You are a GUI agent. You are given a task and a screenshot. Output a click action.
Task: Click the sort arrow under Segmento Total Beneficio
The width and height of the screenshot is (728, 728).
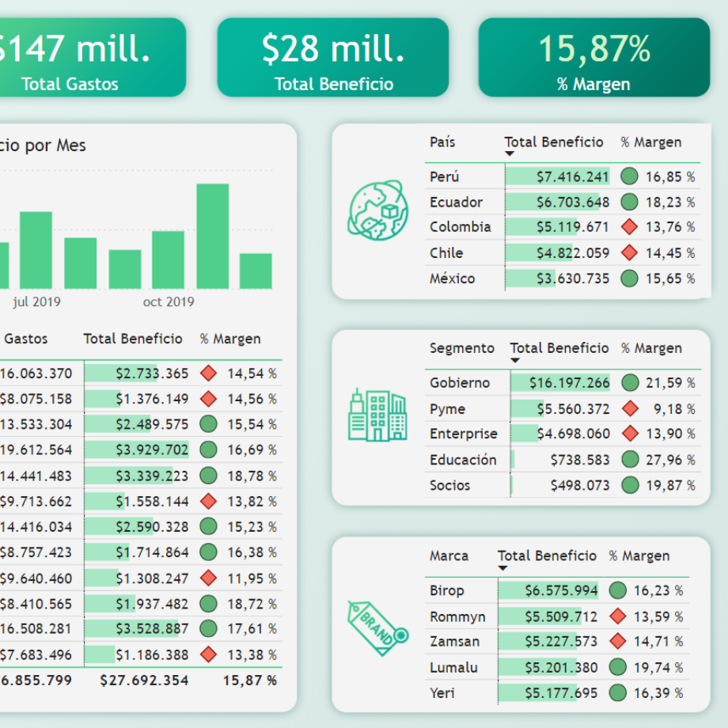point(515,360)
